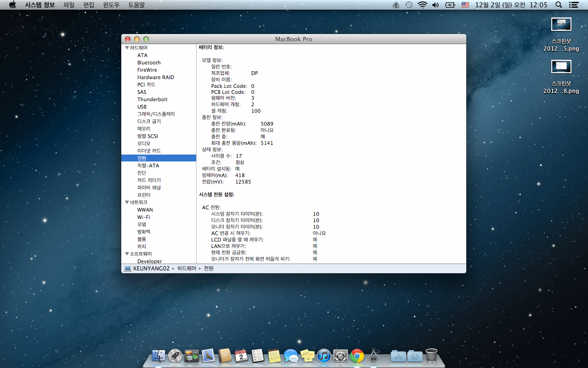Open Launchpad from the dock

[x=175, y=356]
